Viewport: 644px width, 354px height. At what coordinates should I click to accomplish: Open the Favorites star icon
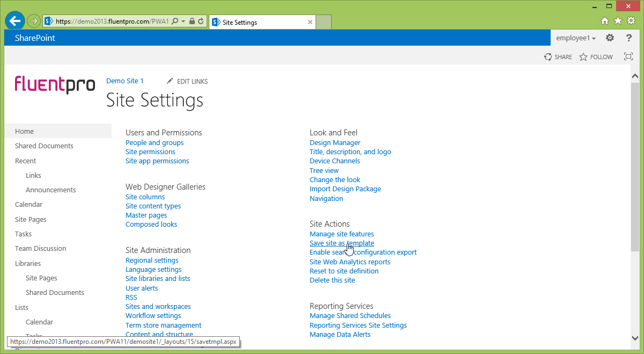point(618,21)
